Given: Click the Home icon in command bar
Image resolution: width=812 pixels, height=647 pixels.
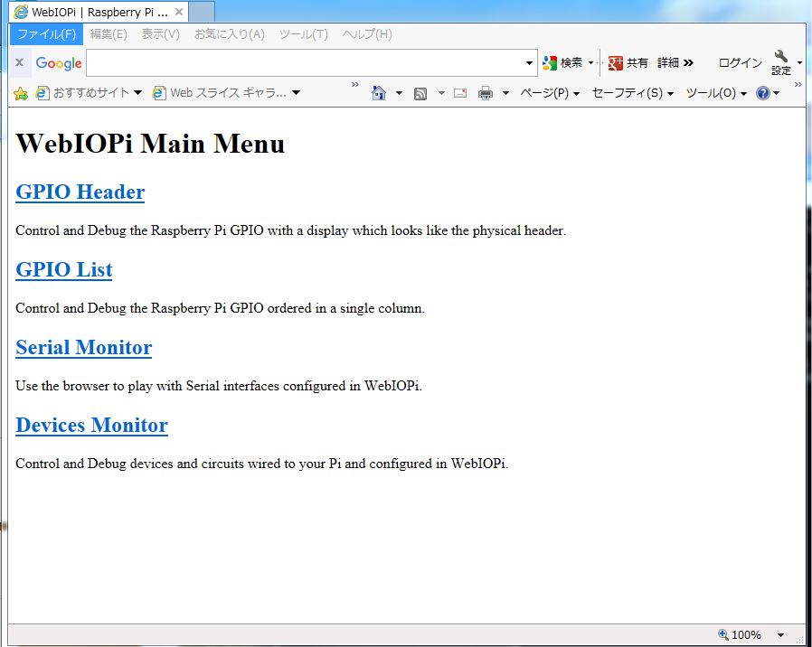Looking at the screenshot, I should pyautogui.click(x=379, y=93).
